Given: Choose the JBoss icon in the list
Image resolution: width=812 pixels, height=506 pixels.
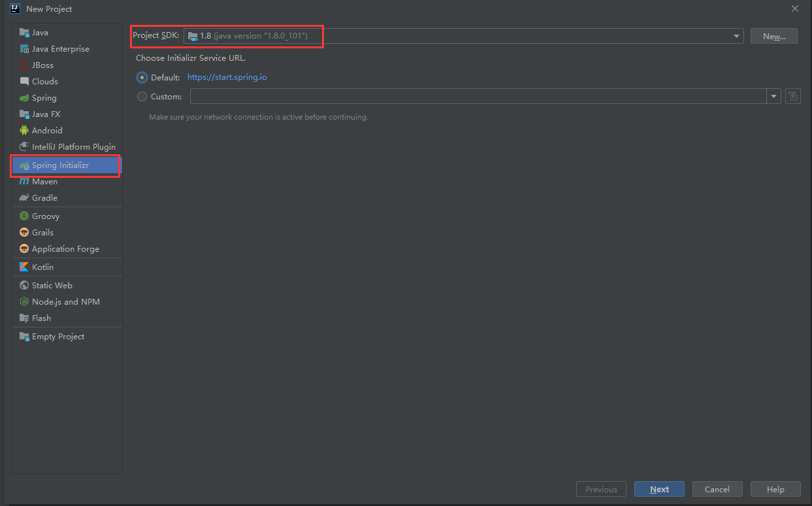Looking at the screenshot, I should [24, 65].
